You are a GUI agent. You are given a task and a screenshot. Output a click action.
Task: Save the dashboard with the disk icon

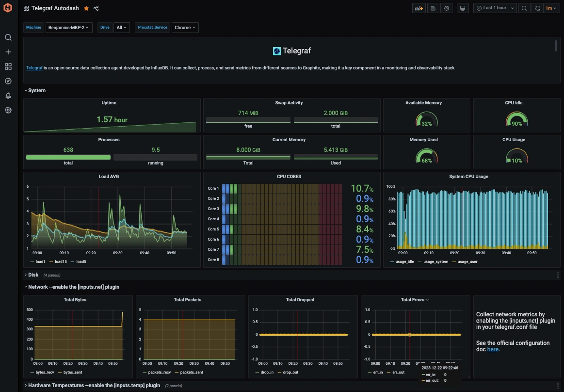click(x=433, y=8)
